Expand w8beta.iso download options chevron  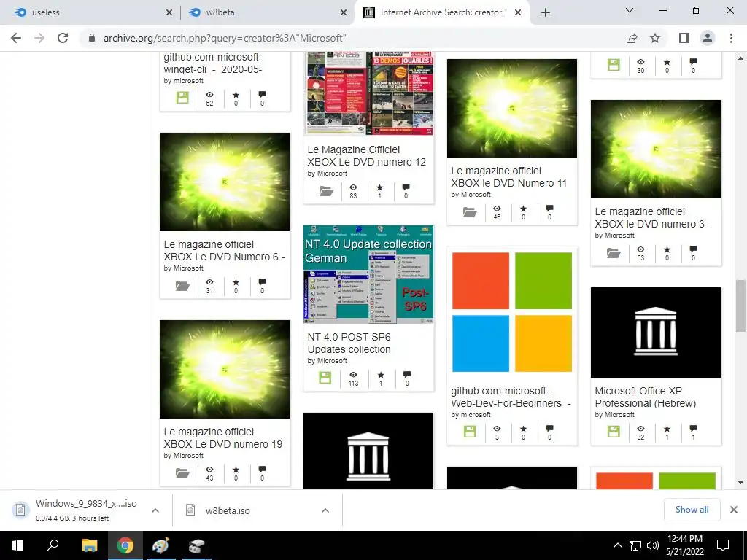click(325, 510)
